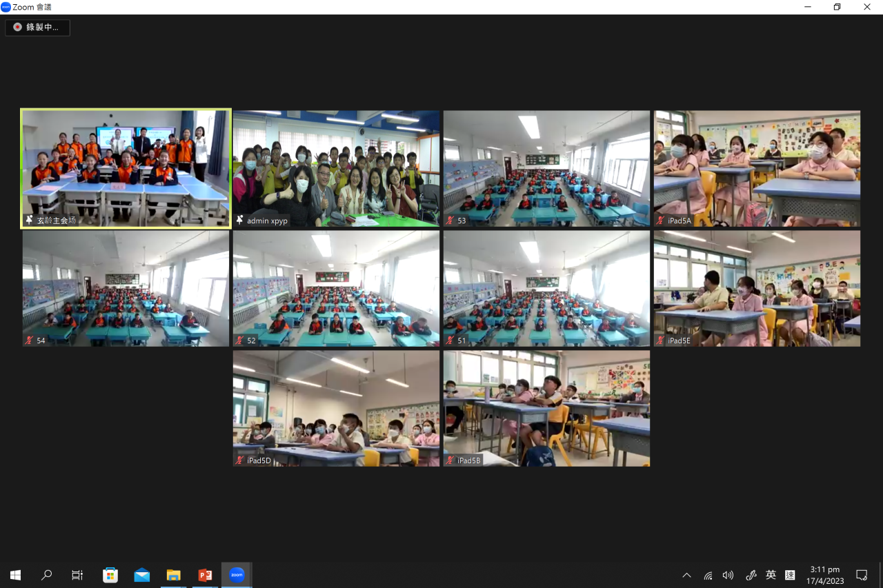The image size is (883, 588).
Task: Toggle the 英 input language indicator
Action: (771, 575)
